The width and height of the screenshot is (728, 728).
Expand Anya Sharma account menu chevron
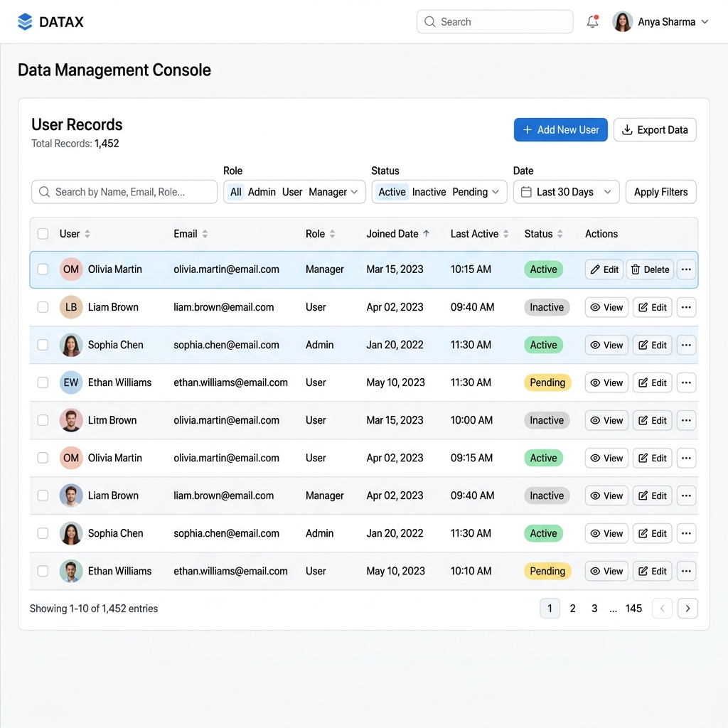point(705,22)
